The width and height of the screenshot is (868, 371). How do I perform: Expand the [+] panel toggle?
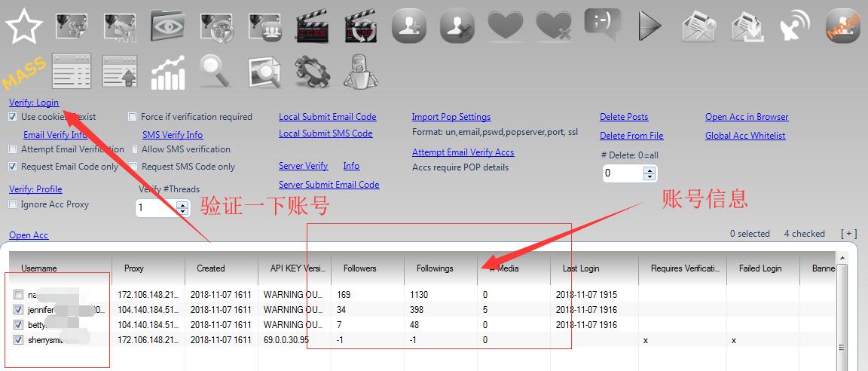[849, 234]
